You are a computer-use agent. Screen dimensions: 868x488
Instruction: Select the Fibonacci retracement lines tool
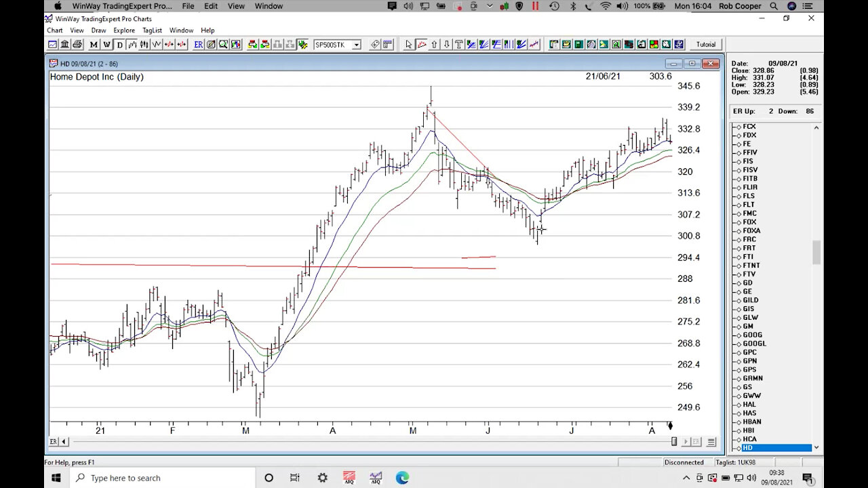tap(496, 45)
